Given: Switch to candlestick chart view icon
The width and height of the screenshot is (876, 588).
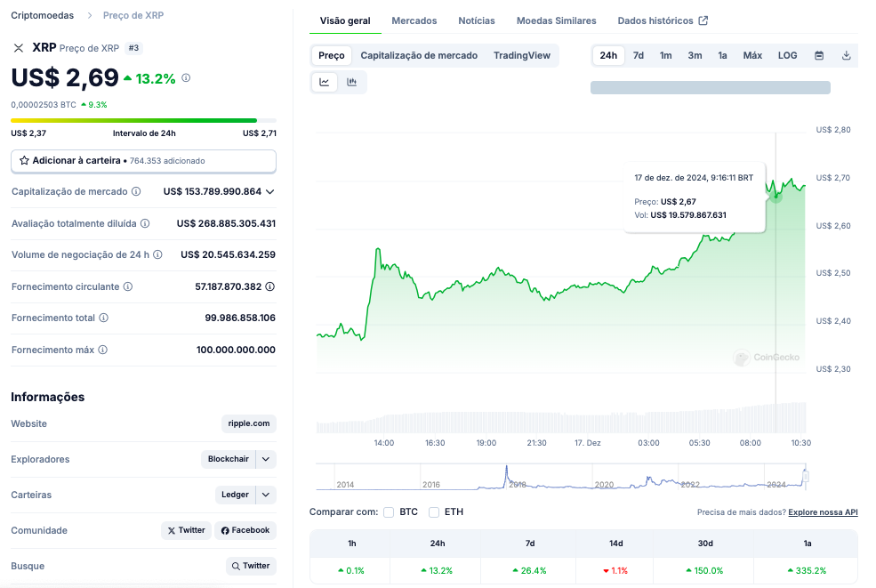Looking at the screenshot, I should pyautogui.click(x=352, y=82).
